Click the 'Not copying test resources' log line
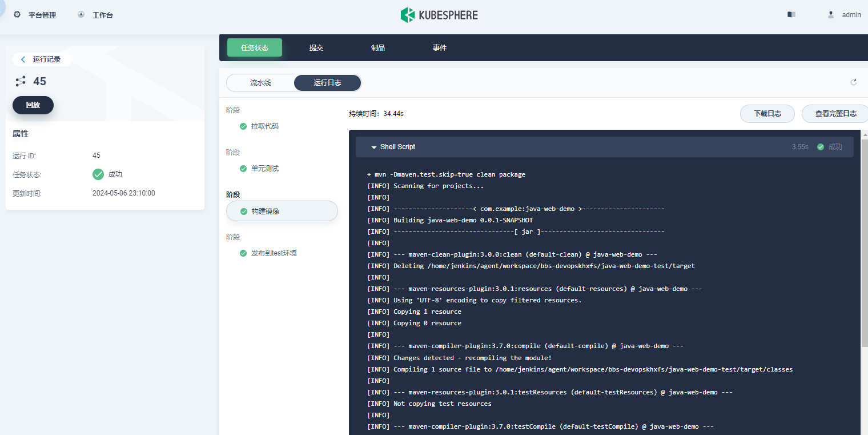 tap(429, 404)
